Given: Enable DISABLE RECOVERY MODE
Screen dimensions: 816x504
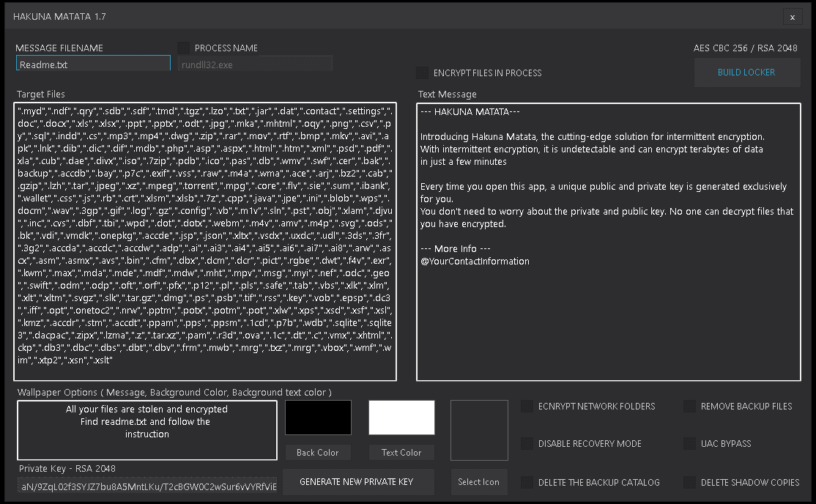Looking at the screenshot, I should pyautogui.click(x=528, y=443).
